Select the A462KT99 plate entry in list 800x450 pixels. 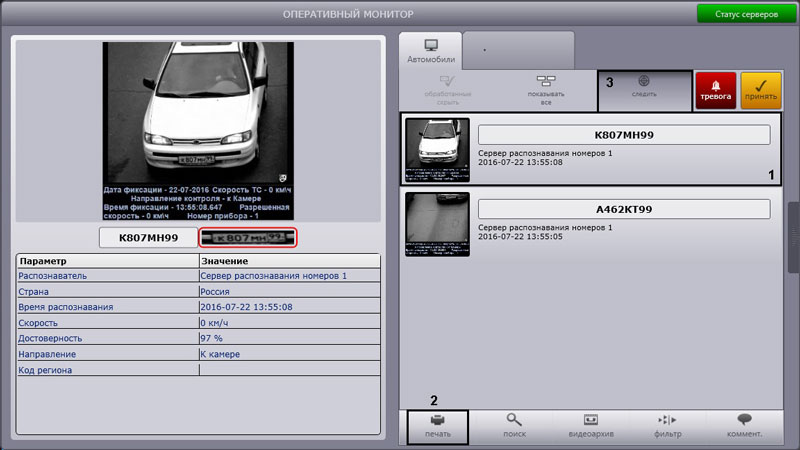(624, 209)
